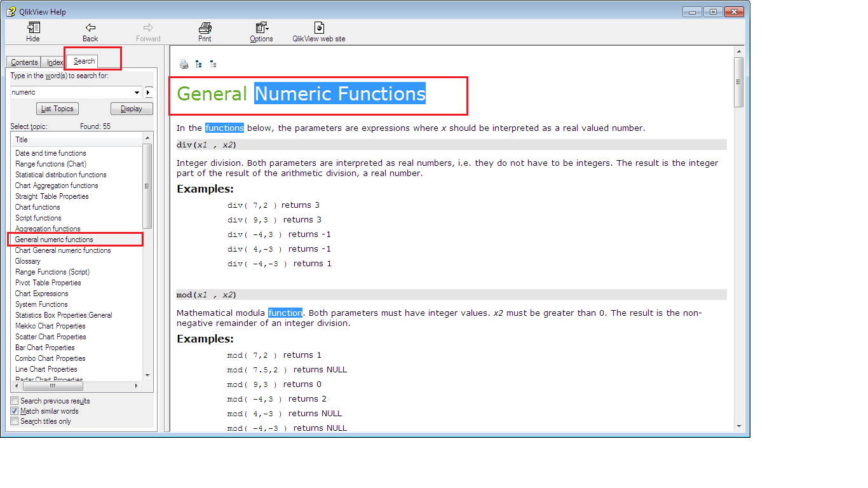Select 'Range functions (Chart)' topic
This screenshot has height=488, width=868.
pos(51,164)
